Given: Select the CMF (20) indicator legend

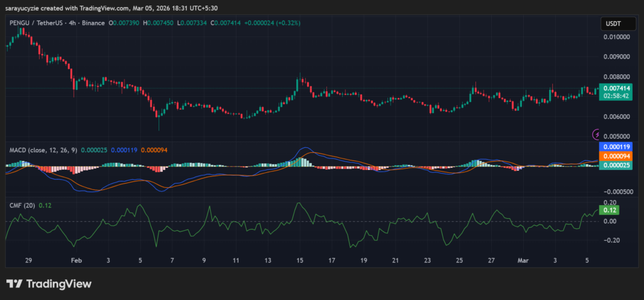Looking at the screenshot, I should pyautogui.click(x=21, y=205).
